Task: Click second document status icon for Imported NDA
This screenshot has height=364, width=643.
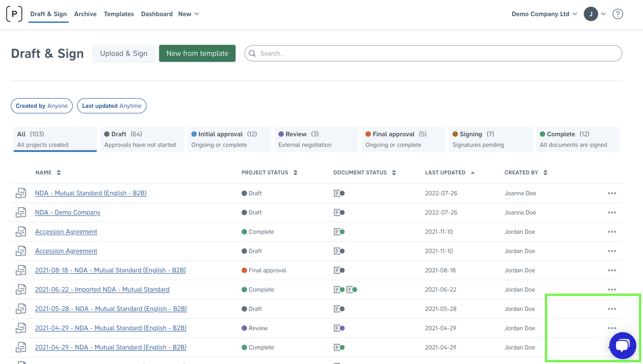Action: click(351, 290)
